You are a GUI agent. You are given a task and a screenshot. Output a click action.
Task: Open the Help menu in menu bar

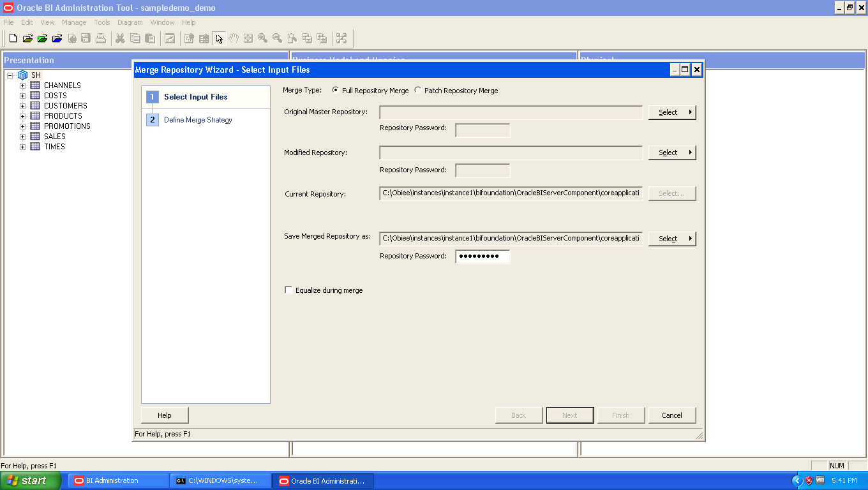pos(189,22)
